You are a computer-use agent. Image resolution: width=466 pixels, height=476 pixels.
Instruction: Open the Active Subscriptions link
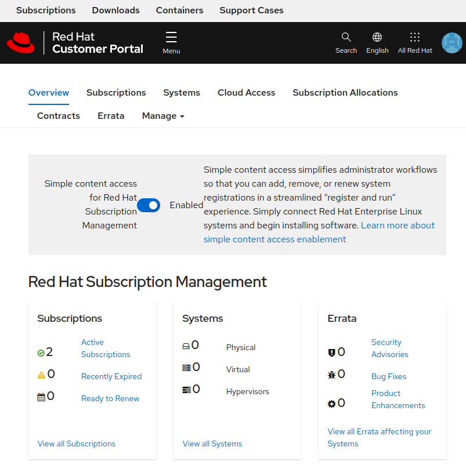(105, 348)
